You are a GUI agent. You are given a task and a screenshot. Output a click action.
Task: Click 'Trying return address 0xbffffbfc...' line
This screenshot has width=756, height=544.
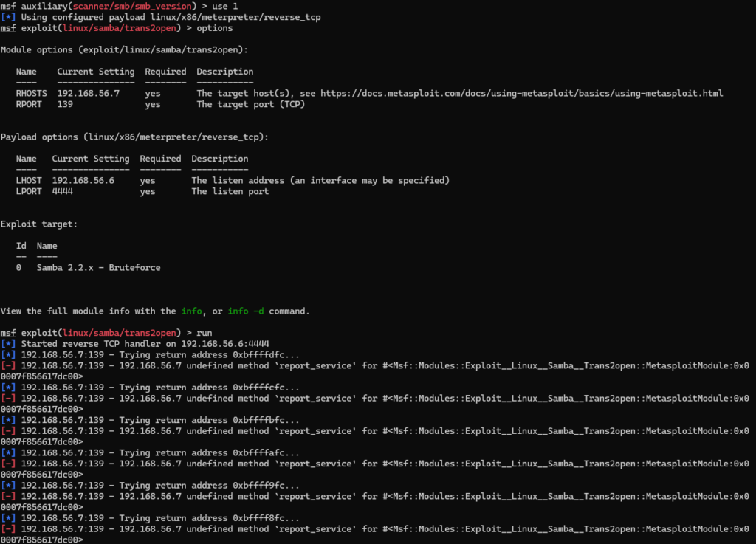tap(209, 420)
